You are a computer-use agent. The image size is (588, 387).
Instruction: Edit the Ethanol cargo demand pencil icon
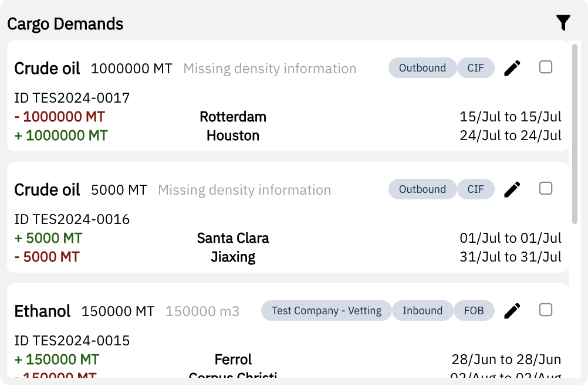click(512, 311)
